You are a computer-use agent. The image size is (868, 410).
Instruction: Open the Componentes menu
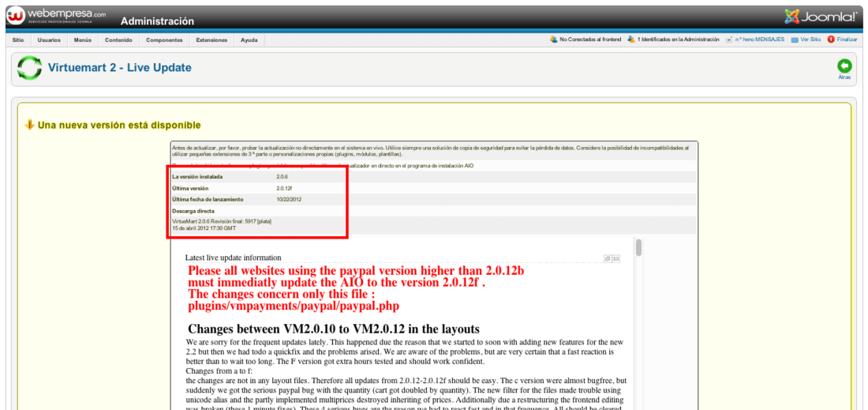tap(164, 39)
